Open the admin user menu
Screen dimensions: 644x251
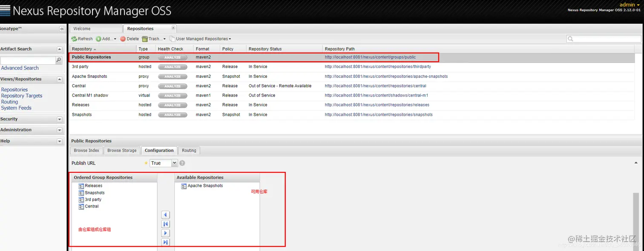coord(630,4)
